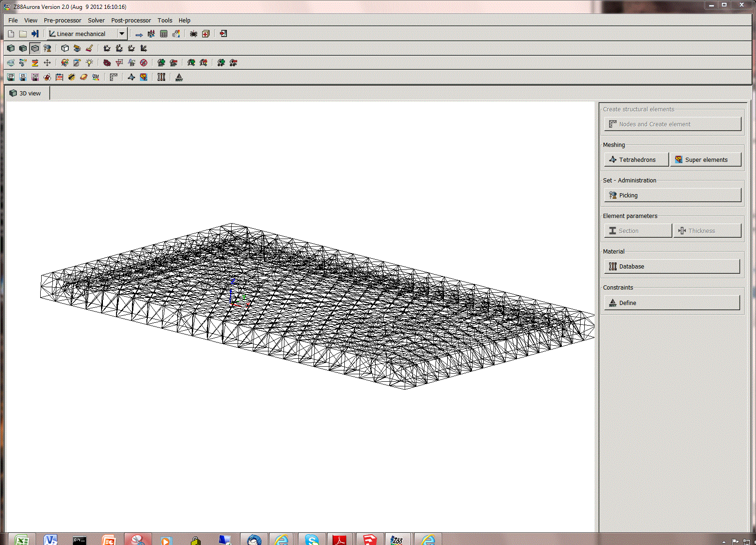Click the STP file import icon
This screenshot has width=756, height=545.
pyautogui.click(x=11, y=77)
